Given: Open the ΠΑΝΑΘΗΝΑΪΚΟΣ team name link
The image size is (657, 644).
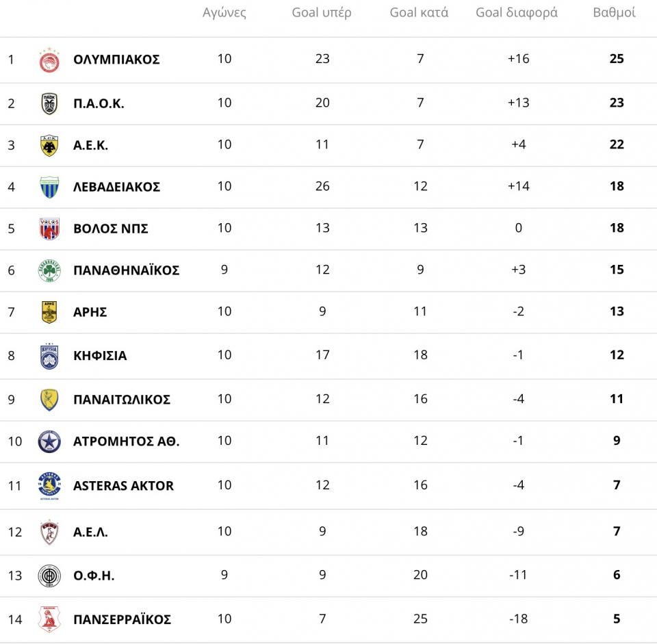Looking at the screenshot, I should coord(126,270).
